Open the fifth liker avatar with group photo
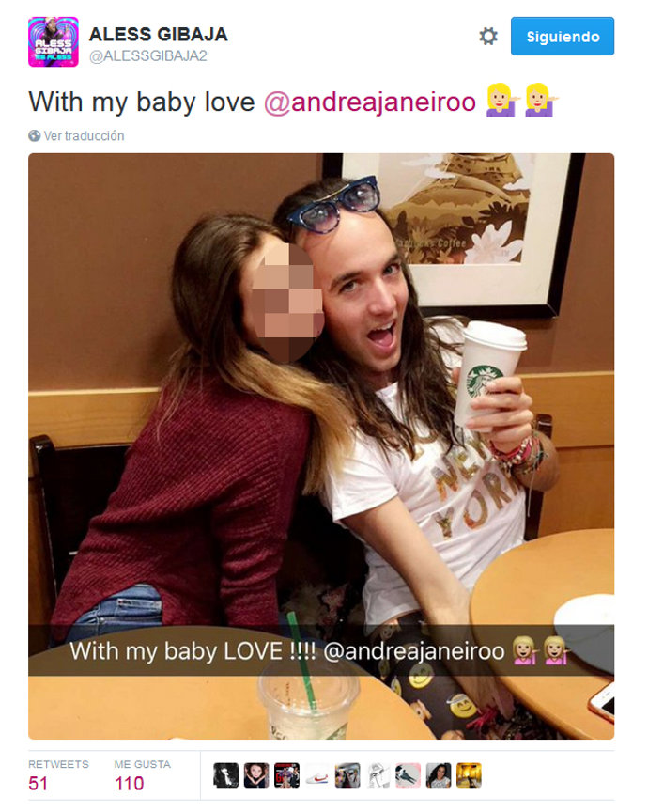The image size is (648, 812). 347,775
